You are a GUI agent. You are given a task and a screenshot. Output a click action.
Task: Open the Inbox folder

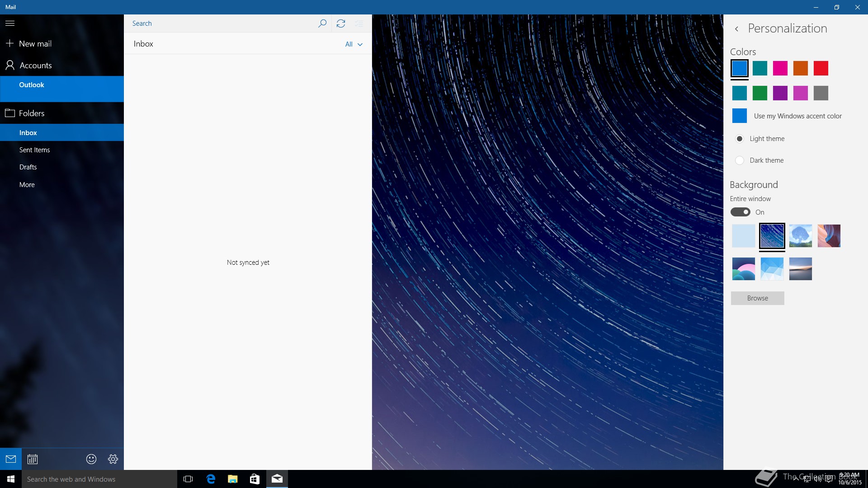coord(62,132)
